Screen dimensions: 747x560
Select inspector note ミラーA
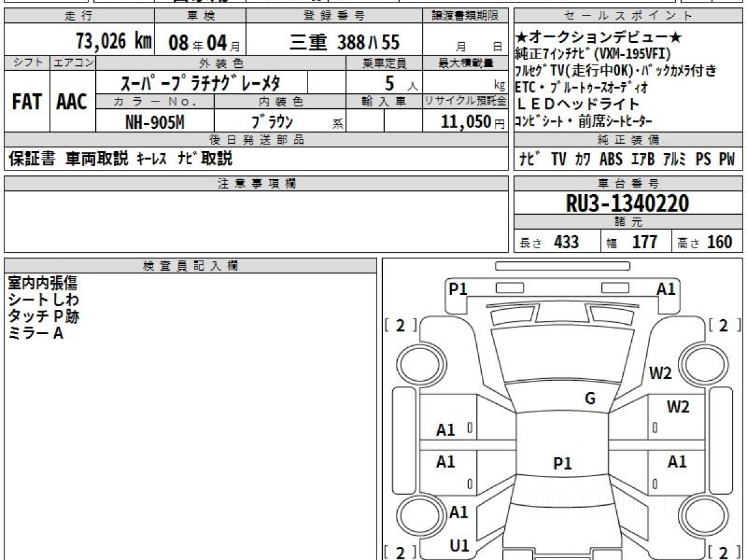point(36,334)
